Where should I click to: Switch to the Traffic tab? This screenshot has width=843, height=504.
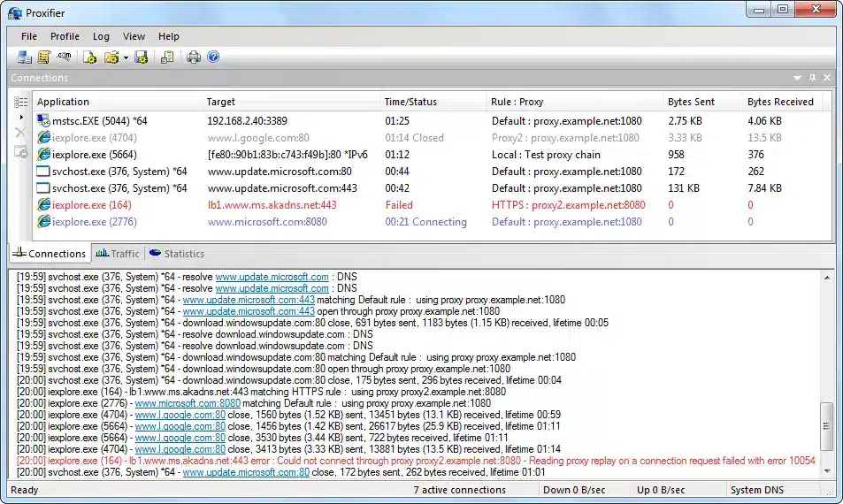(118, 254)
